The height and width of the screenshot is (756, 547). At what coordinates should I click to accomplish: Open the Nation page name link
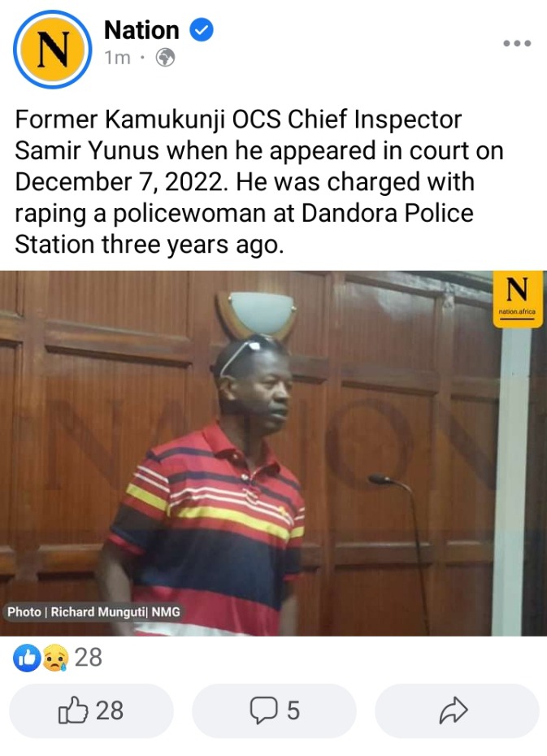coord(141,30)
